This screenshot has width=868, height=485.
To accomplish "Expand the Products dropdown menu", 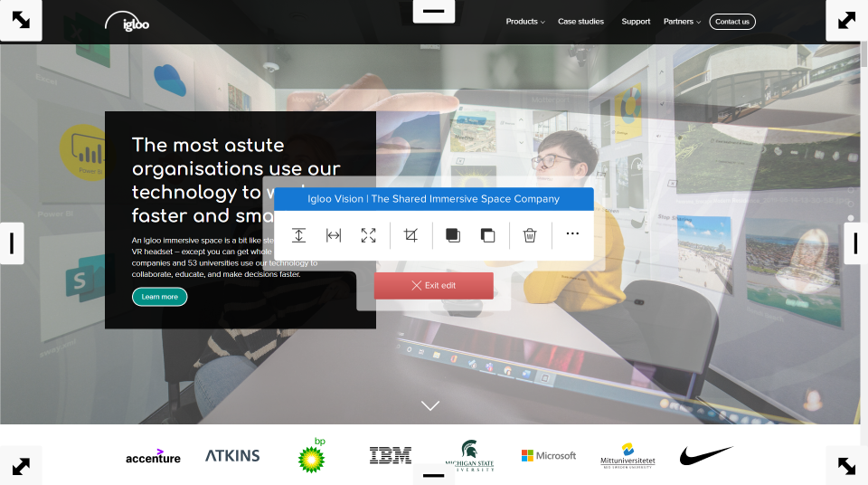I will (x=524, y=22).
